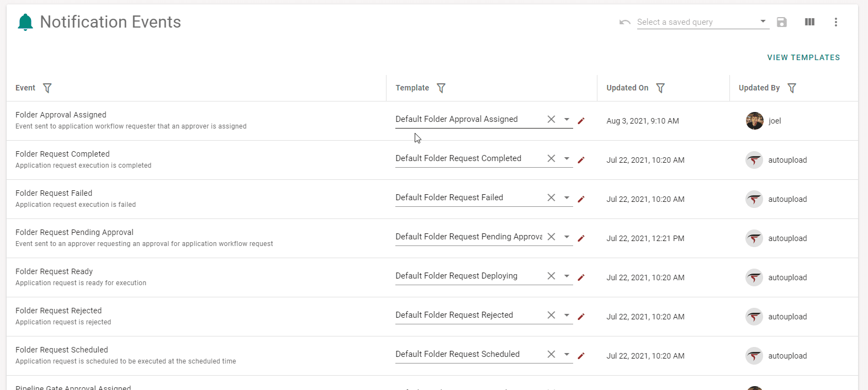Click 'Application request is rejected' description
Image resolution: width=868 pixels, height=390 pixels.
(63, 322)
